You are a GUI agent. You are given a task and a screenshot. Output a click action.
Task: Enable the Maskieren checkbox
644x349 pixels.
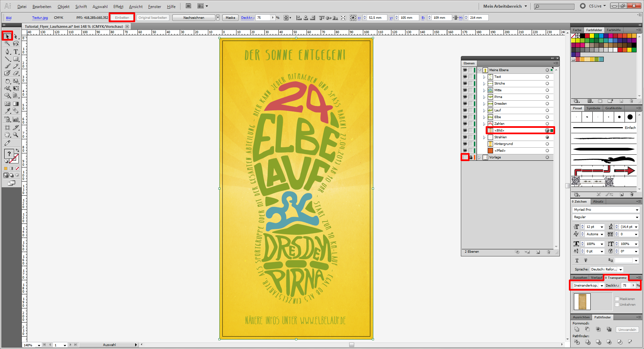pyautogui.click(x=617, y=299)
